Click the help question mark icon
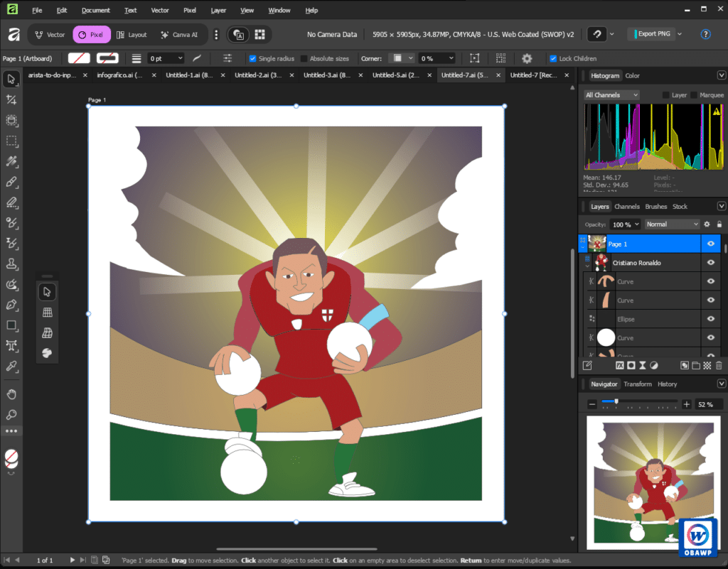 [705, 34]
